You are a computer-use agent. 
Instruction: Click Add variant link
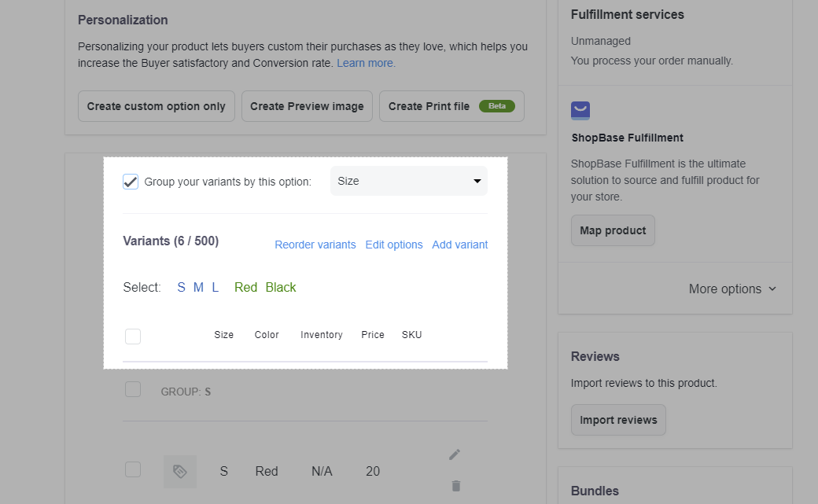(x=459, y=245)
